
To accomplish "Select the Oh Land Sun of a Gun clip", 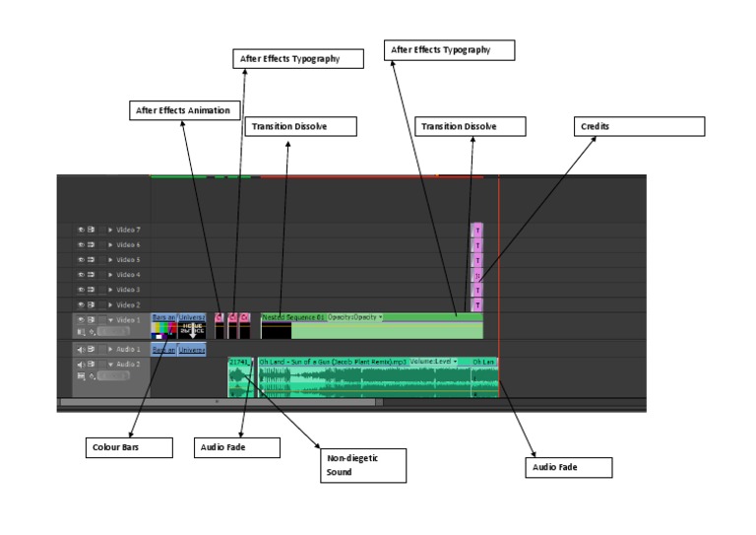I will (x=364, y=377).
